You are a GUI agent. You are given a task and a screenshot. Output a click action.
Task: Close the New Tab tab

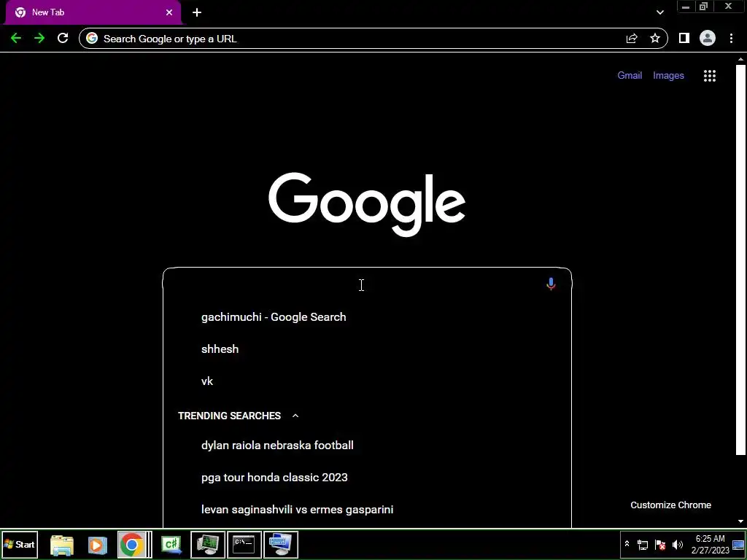point(169,12)
